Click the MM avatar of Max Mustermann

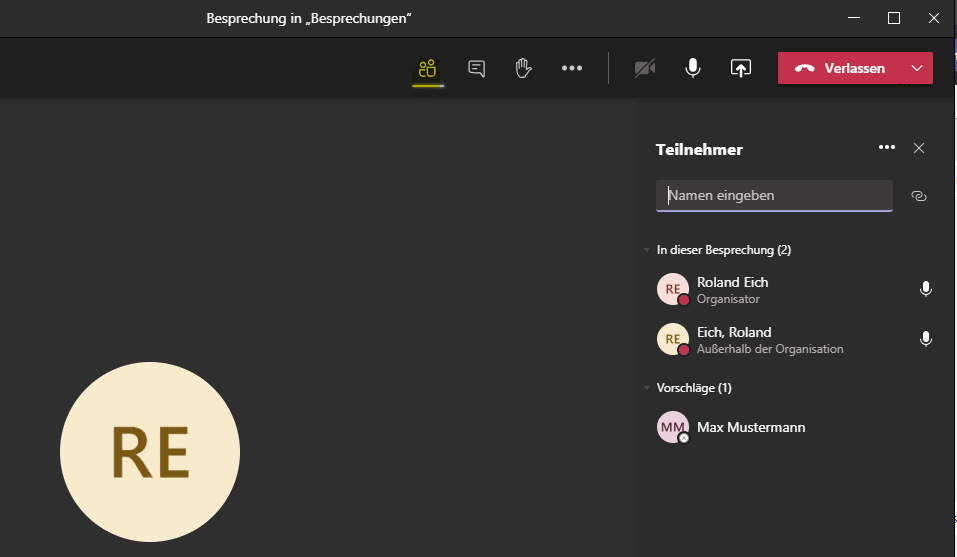[x=673, y=427]
